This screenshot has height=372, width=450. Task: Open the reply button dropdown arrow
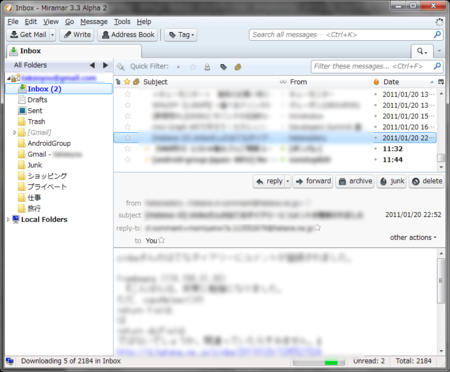pyautogui.click(x=288, y=181)
